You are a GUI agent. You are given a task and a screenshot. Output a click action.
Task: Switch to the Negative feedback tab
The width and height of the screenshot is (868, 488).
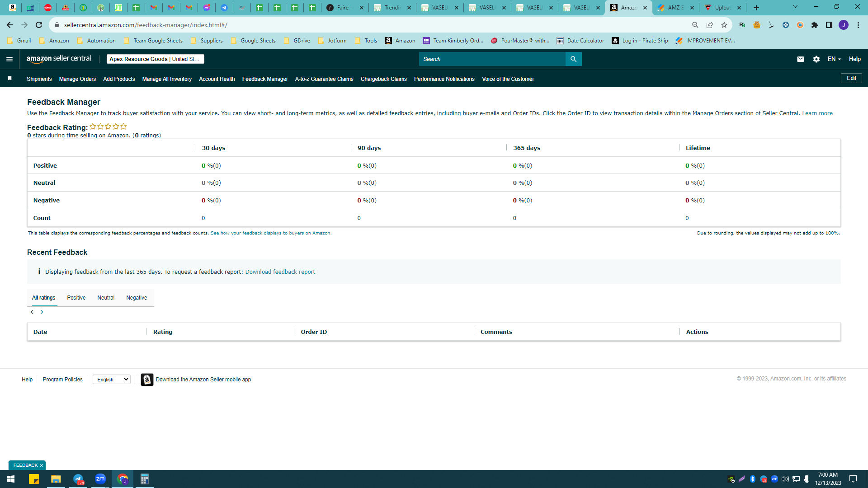pos(137,298)
